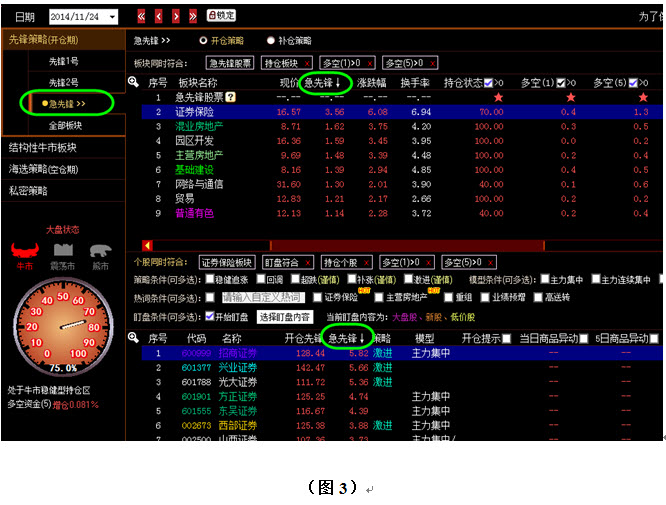The height and width of the screenshot is (505, 666).
Task: Toggle the 开始盯盘 checkbox
Action: tap(206, 317)
